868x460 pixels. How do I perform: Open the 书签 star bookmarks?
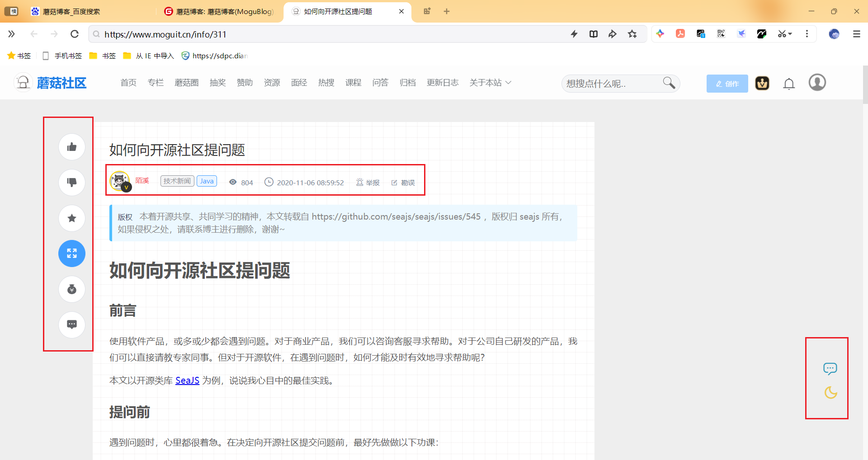19,56
